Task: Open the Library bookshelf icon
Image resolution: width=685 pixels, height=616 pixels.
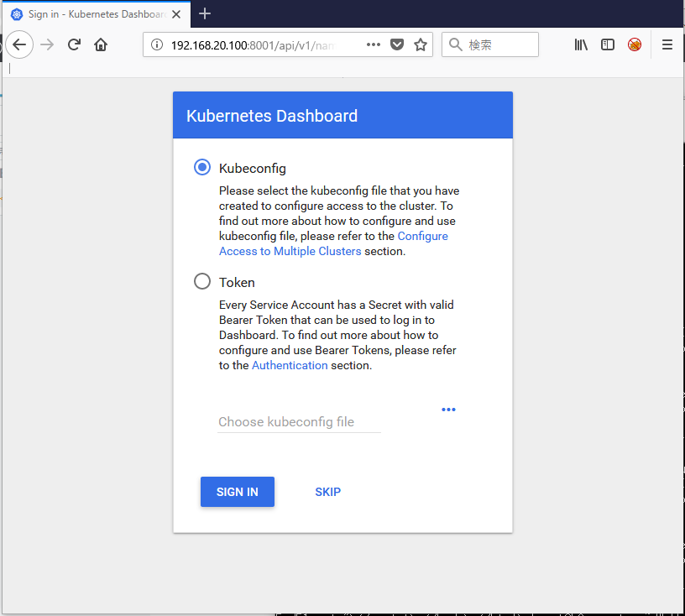Action: [x=581, y=44]
